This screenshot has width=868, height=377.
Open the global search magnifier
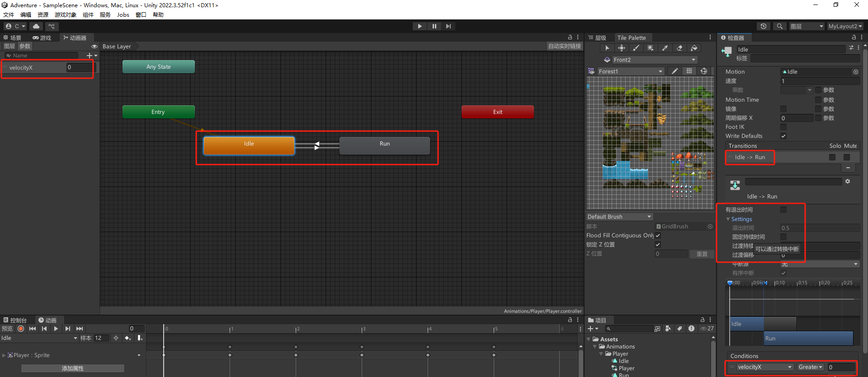[x=780, y=26]
